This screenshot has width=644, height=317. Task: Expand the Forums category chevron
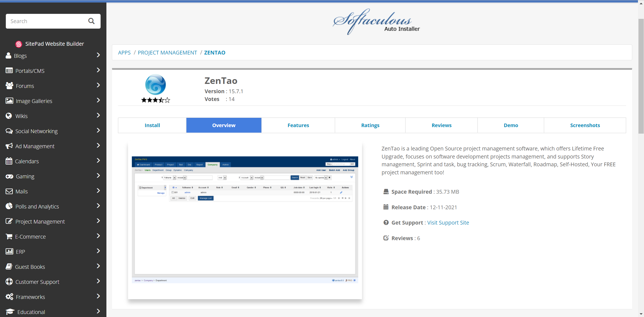[x=98, y=85]
